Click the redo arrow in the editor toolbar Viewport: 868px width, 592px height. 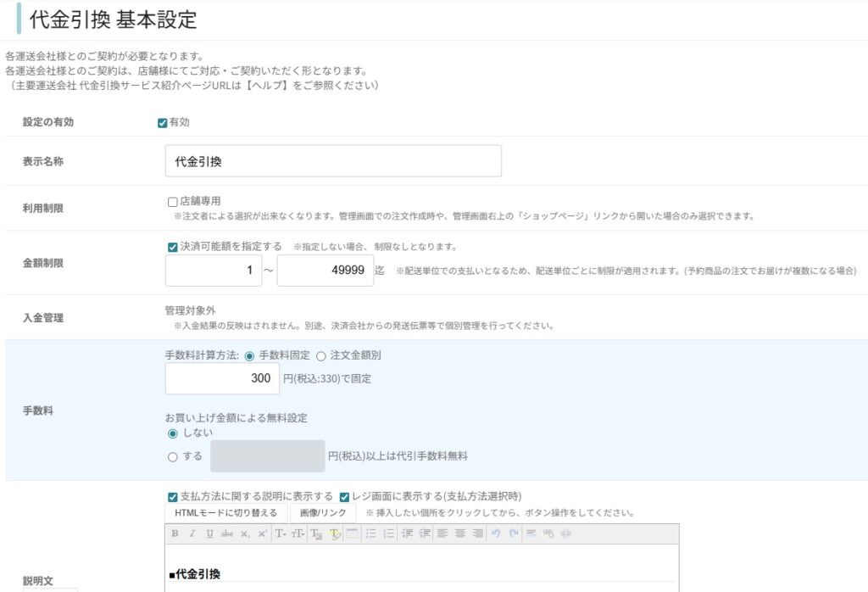(x=514, y=533)
